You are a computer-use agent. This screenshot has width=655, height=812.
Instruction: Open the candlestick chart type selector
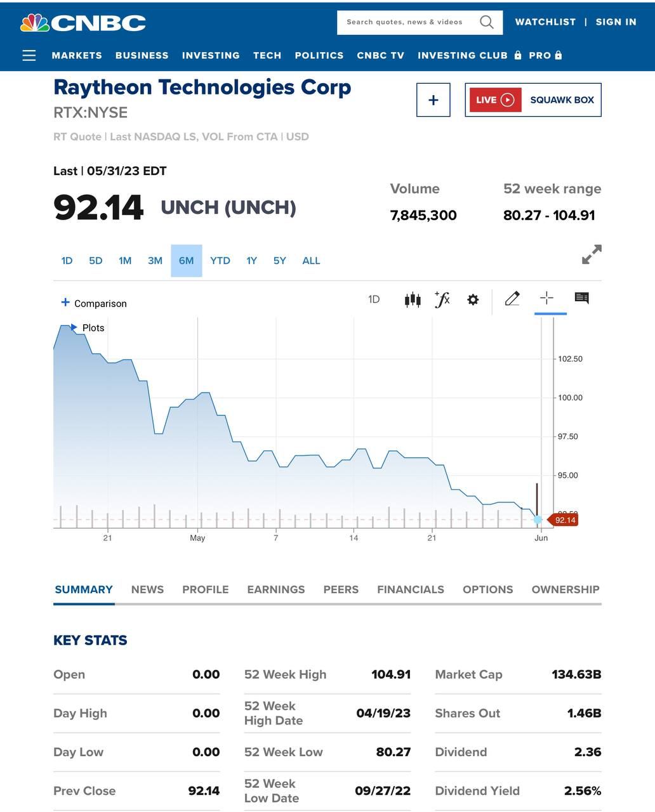(x=413, y=299)
